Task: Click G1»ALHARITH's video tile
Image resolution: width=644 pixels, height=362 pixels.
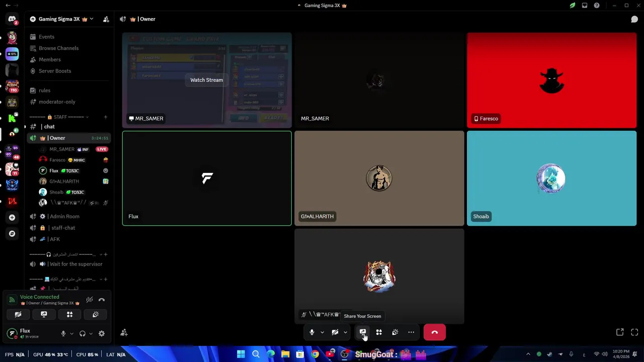Action: [x=379, y=178]
